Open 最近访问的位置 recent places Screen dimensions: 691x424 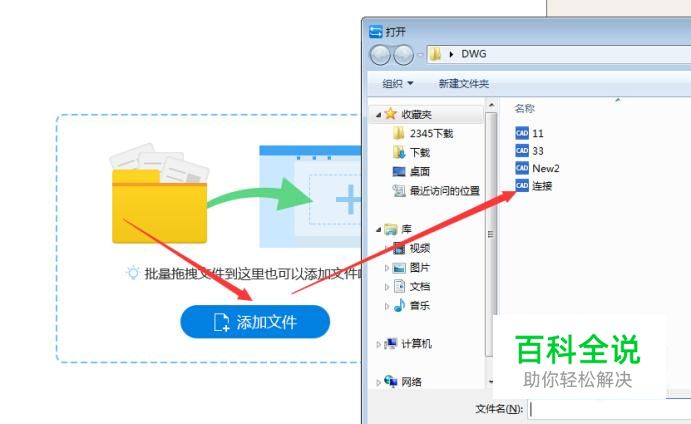click(x=436, y=191)
